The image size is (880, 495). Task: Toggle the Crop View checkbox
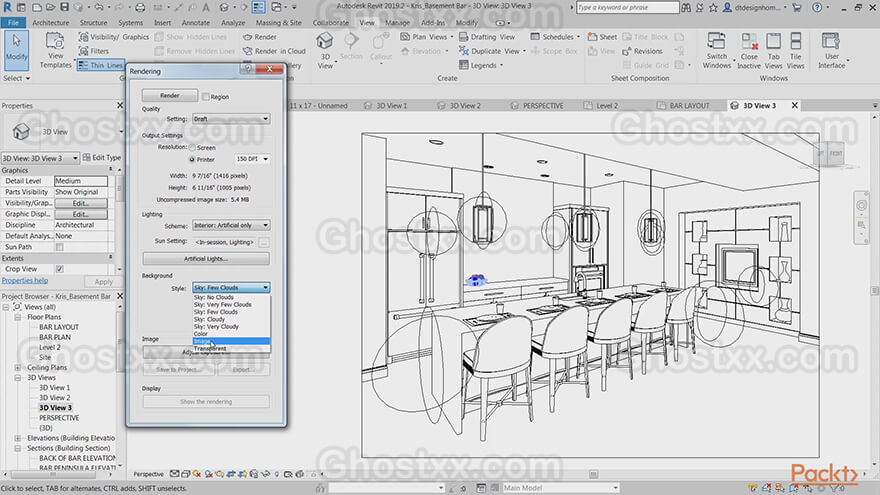click(x=59, y=269)
